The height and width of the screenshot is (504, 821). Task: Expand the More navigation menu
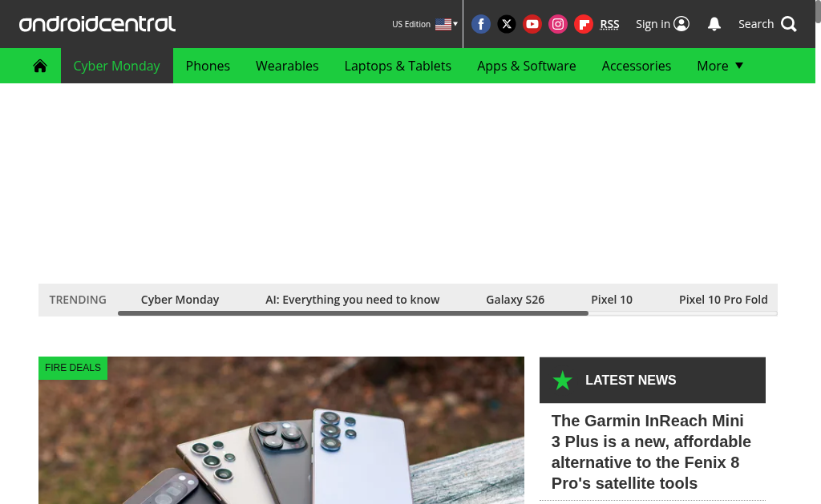tap(720, 66)
